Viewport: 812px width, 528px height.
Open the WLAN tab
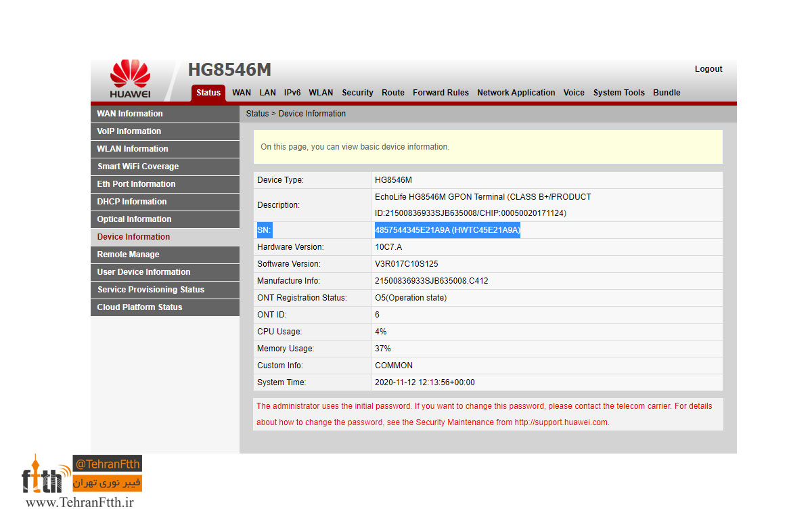tap(321, 93)
